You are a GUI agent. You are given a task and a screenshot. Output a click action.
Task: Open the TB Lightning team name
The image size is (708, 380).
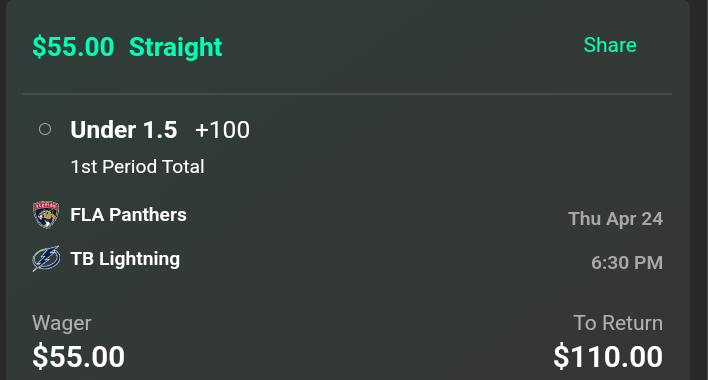click(125, 259)
